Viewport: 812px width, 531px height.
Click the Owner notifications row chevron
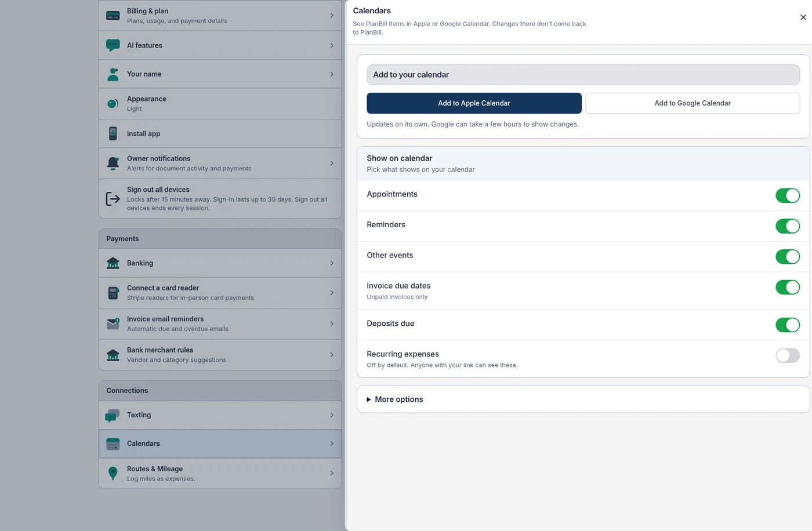332,163
